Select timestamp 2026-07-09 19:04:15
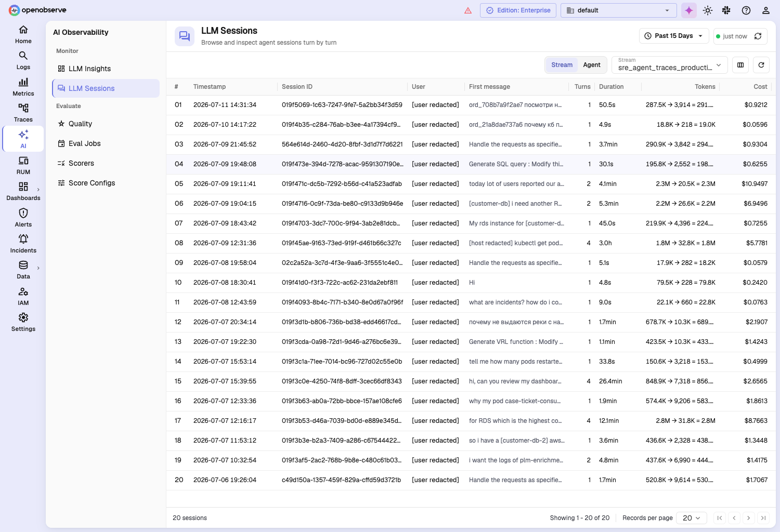This screenshot has height=532, width=780. click(225, 204)
